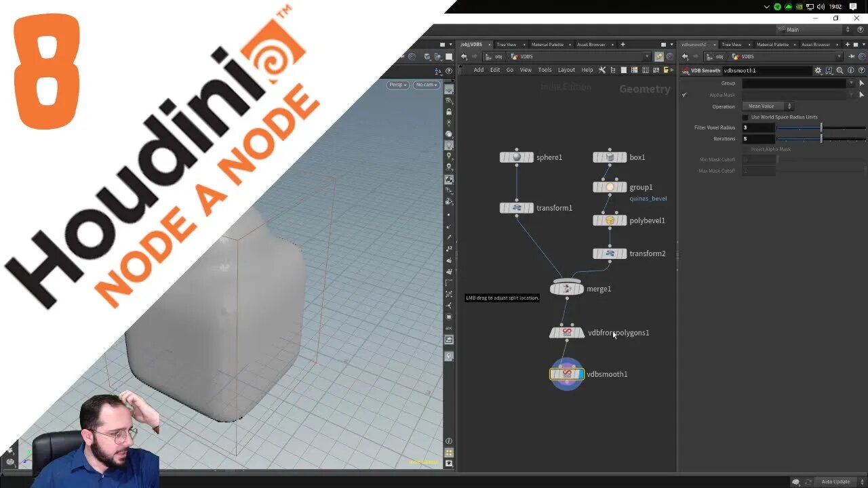Open the Group field dropdown arrow
868x488 pixels.
click(x=851, y=83)
